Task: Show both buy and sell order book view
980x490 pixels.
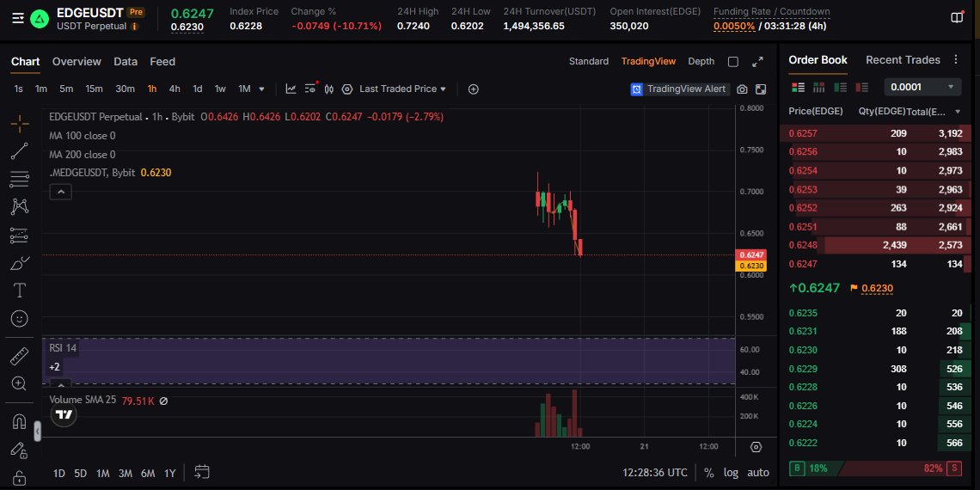Action: click(798, 88)
